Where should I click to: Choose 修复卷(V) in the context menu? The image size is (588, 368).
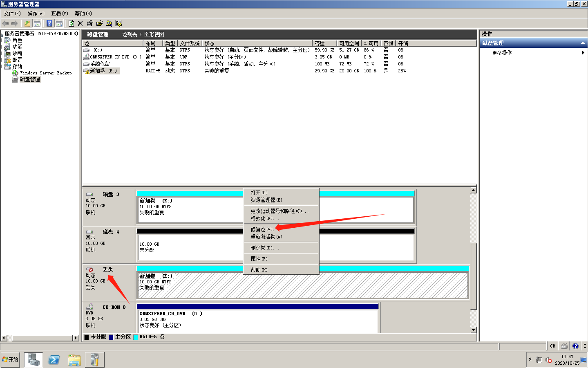tap(281, 229)
